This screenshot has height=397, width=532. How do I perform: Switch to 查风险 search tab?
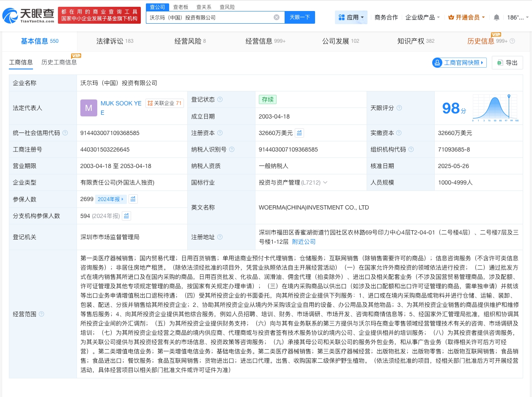point(227,7)
